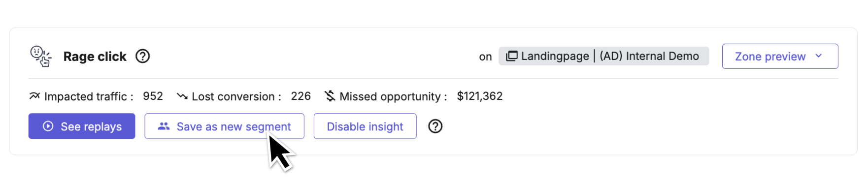Click the Impacted traffic trend icon
The image size is (868, 183).
coord(34,96)
